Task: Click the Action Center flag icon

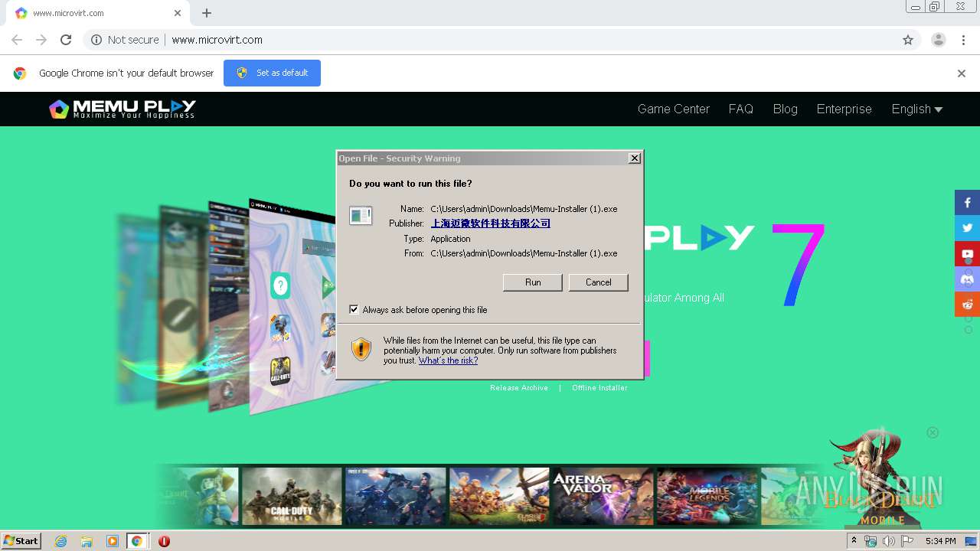Action: click(907, 541)
